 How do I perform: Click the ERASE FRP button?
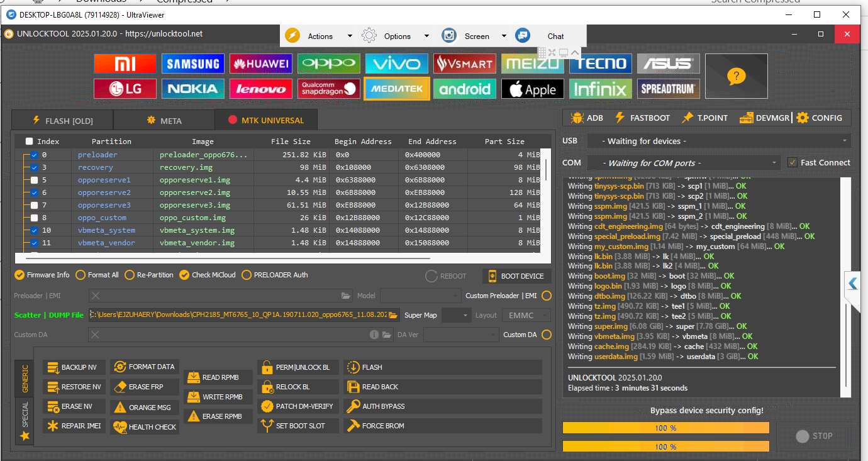(x=145, y=387)
